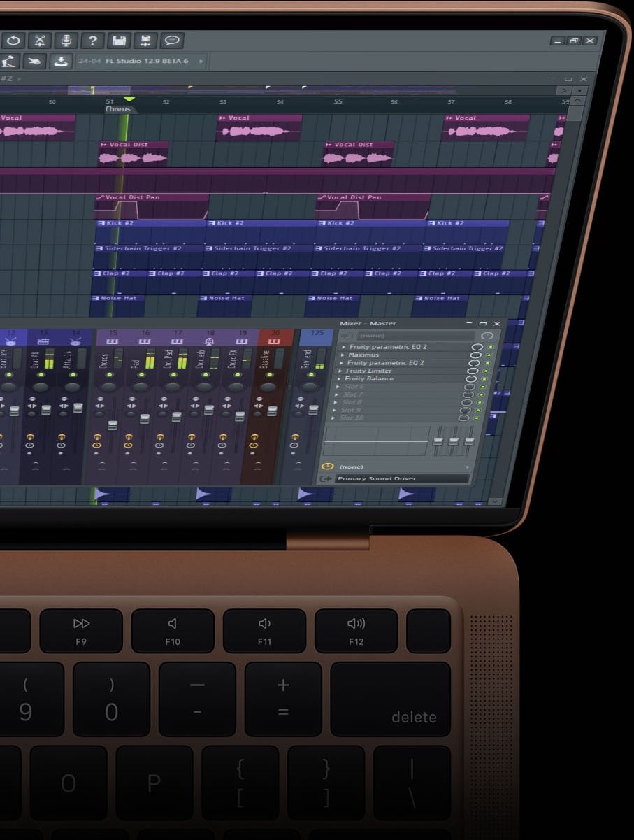Click piano icon atop Chords track 15

pyautogui.click(x=113, y=341)
